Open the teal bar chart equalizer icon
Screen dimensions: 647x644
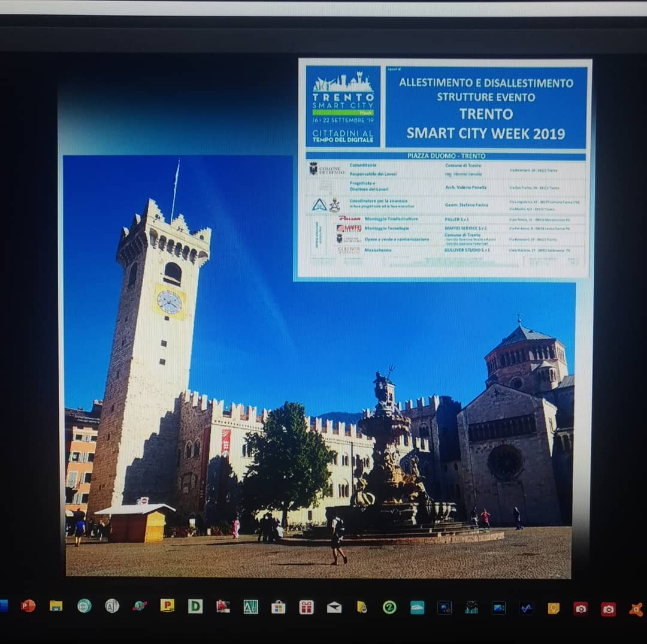point(471,607)
